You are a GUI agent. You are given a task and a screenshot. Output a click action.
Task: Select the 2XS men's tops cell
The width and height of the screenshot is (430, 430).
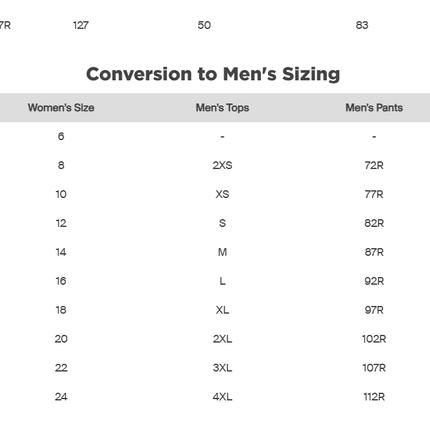(x=222, y=165)
